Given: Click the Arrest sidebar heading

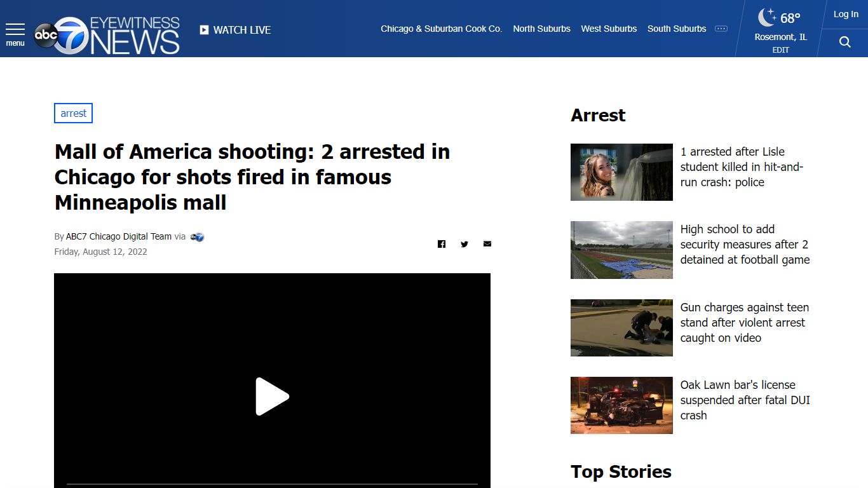Looking at the screenshot, I should (598, 115).
